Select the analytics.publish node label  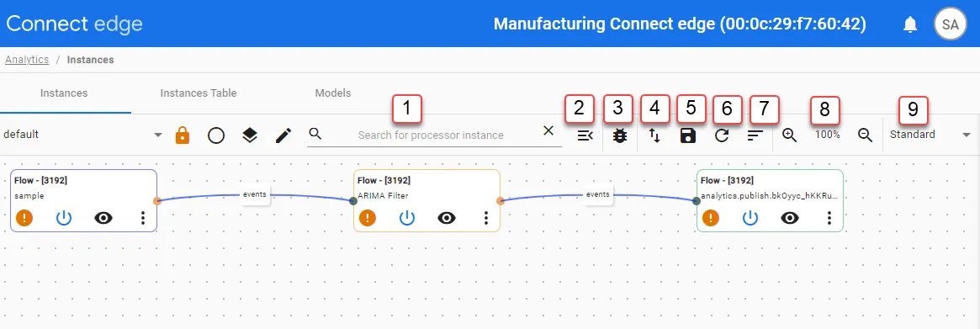769,196
